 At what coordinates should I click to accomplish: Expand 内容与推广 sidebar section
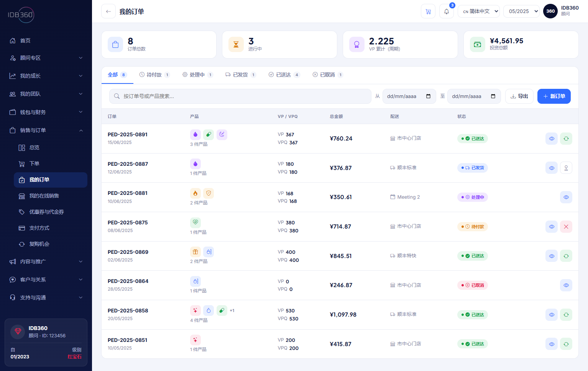46,261
